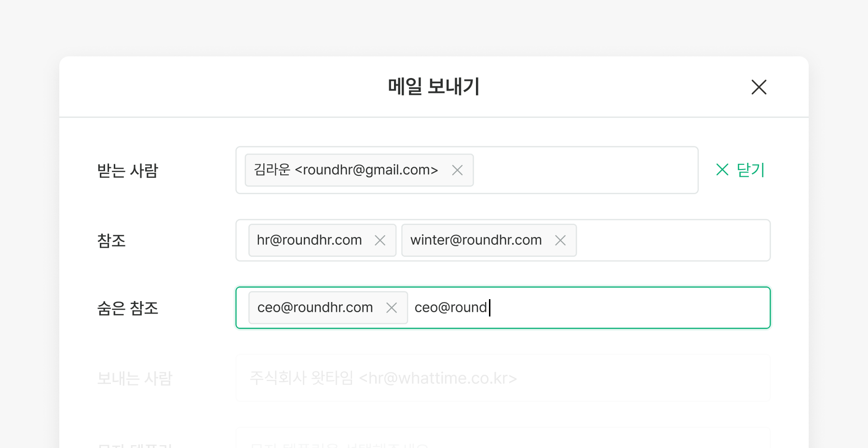Image resolution: width=868 pixels, height=448 pixels.
Task: Click the 받는 사람 label
Action: (127, 171)
